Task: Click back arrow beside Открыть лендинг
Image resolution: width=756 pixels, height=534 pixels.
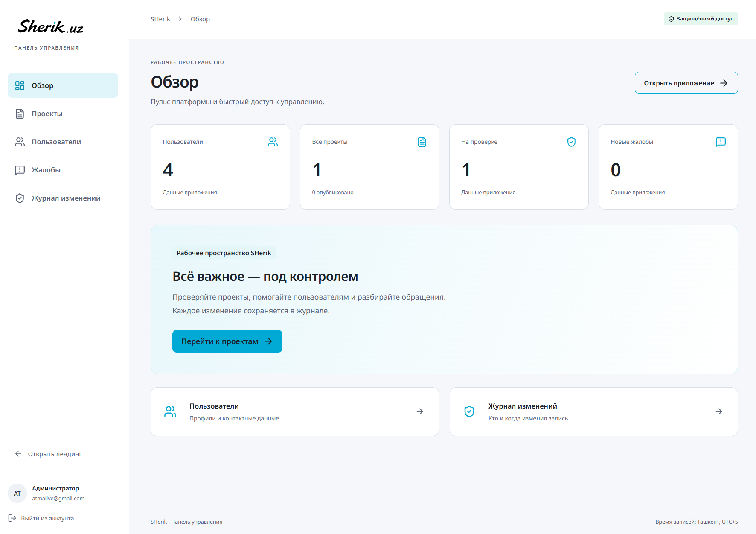Action: (18, 454)
